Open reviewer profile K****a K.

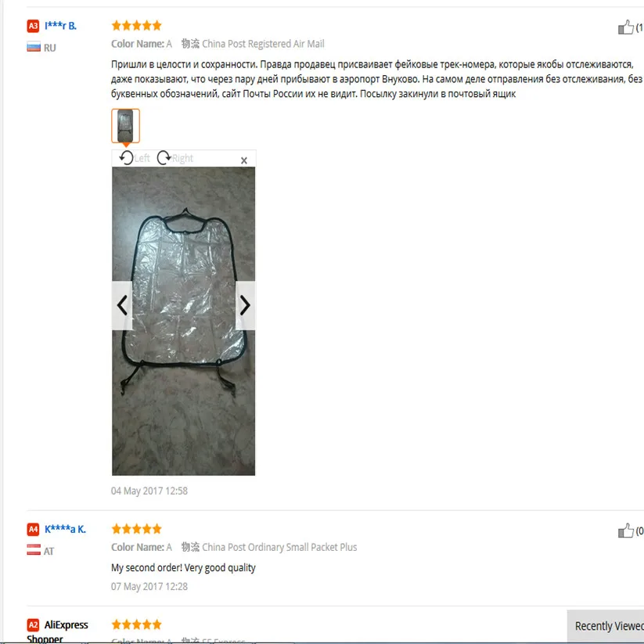click(65, 529)
